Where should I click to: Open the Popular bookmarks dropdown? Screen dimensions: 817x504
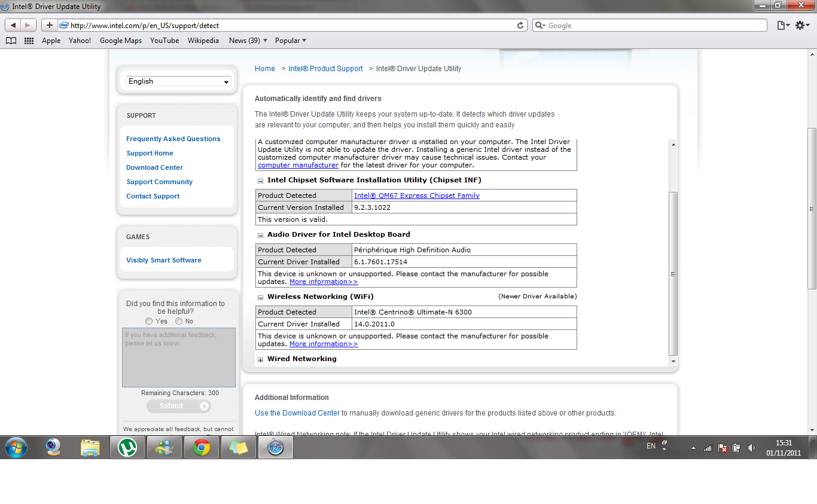[x=291, y=41]
